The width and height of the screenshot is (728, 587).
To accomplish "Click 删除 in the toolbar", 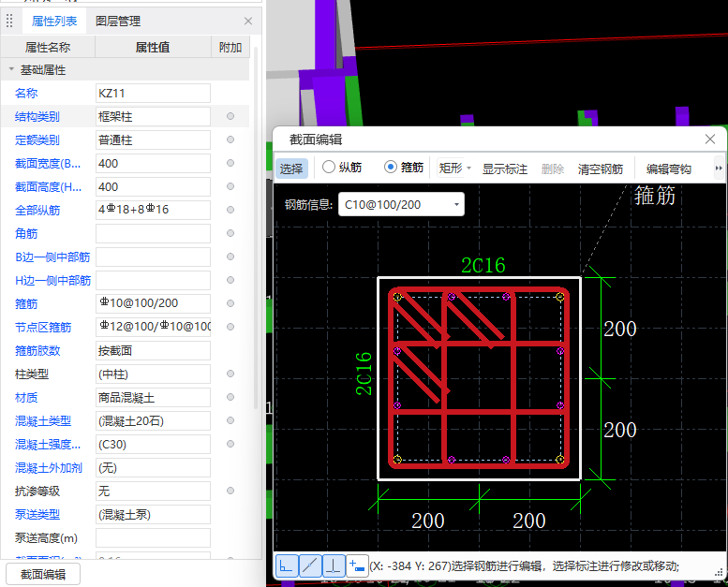I will pos(553,169).
